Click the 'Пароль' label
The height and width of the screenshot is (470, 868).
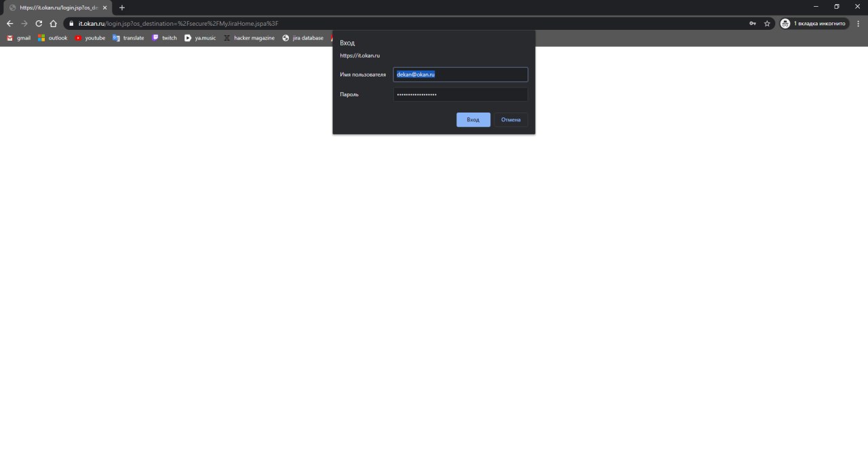tap(349, 94)
